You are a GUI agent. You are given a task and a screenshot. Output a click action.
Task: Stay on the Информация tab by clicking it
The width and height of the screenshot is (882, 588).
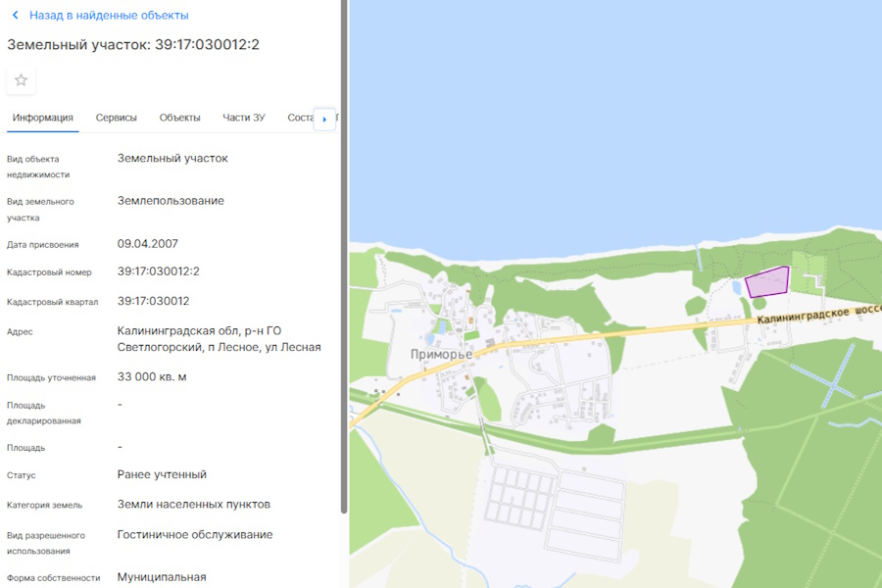click(x=42, y=117)
